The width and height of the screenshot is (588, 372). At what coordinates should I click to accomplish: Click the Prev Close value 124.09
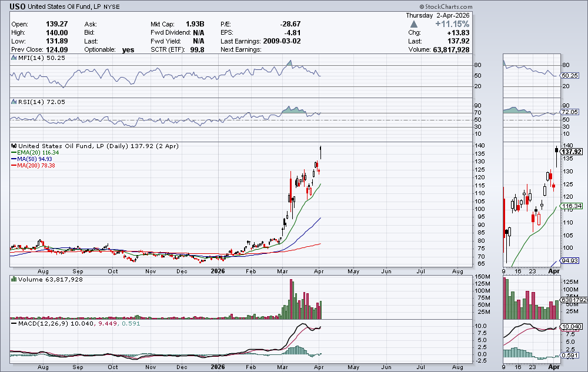coord(56,49)
